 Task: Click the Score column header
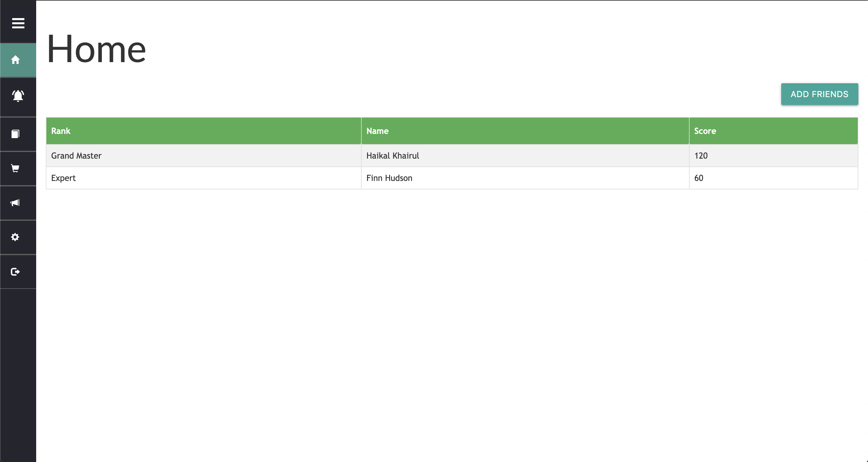pyautogui.click(x=705, y=131)
